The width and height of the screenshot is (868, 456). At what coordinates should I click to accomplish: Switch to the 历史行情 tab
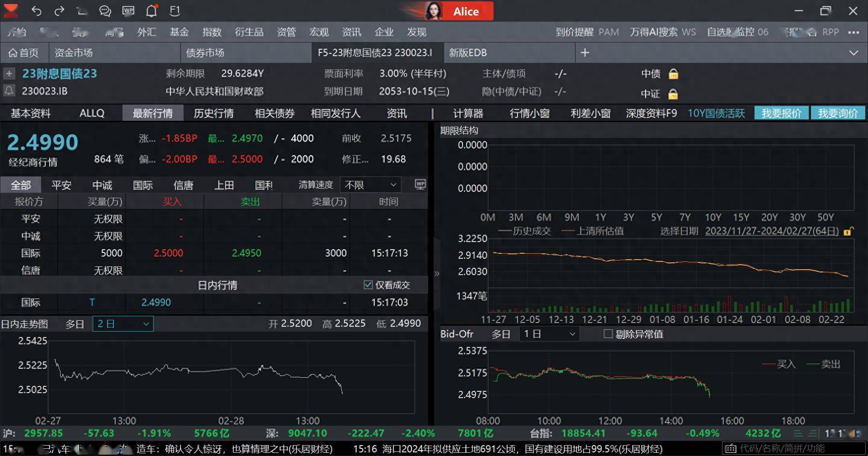click(x=213, y=113)
